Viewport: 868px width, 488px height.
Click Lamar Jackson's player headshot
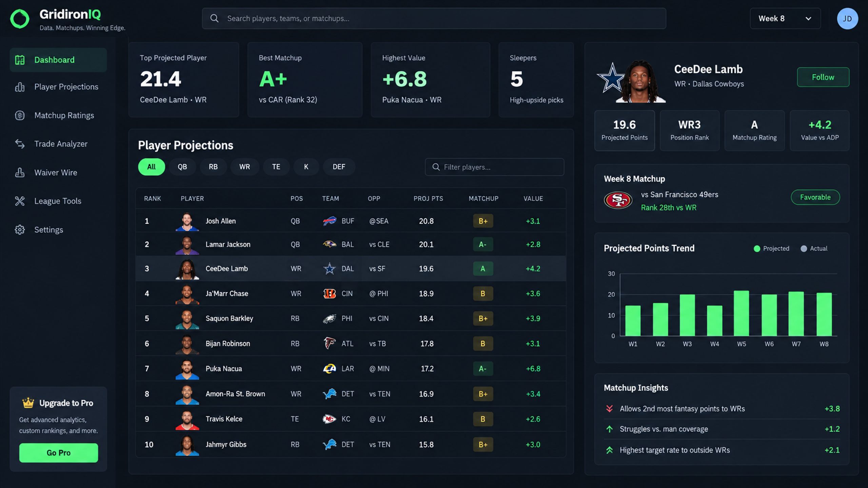[187, 245]
